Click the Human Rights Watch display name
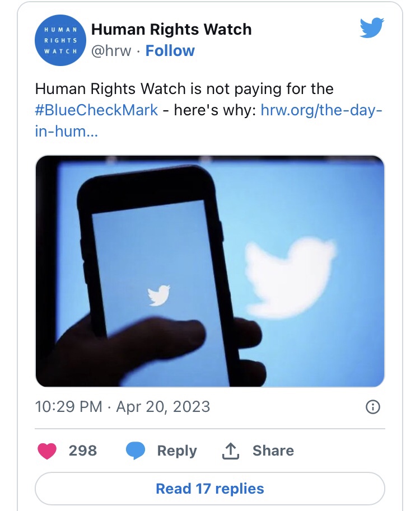This screenshot has width=420, height=511. click(171, 29)
